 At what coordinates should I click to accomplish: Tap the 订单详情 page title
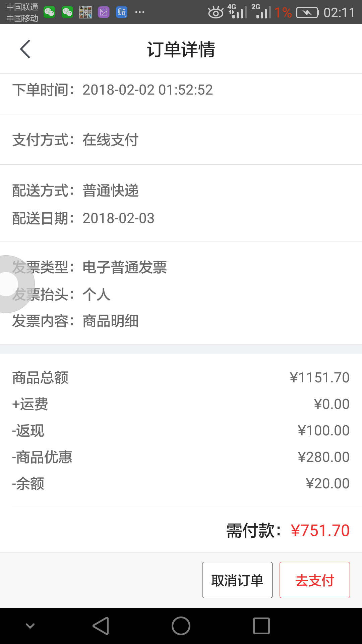181,49
